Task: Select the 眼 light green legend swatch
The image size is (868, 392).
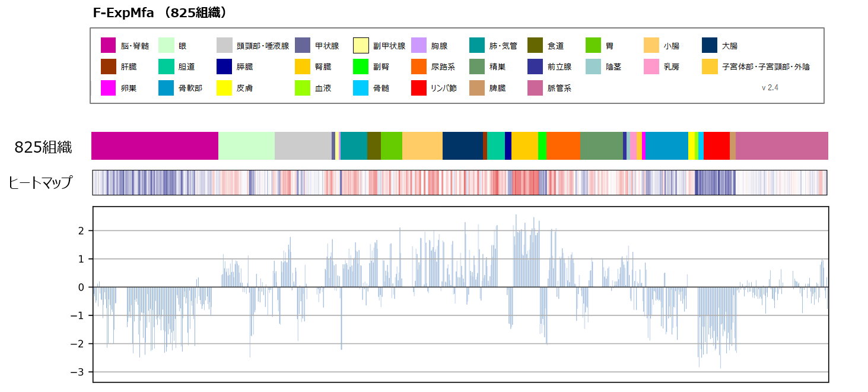Action: pos(166,46)
